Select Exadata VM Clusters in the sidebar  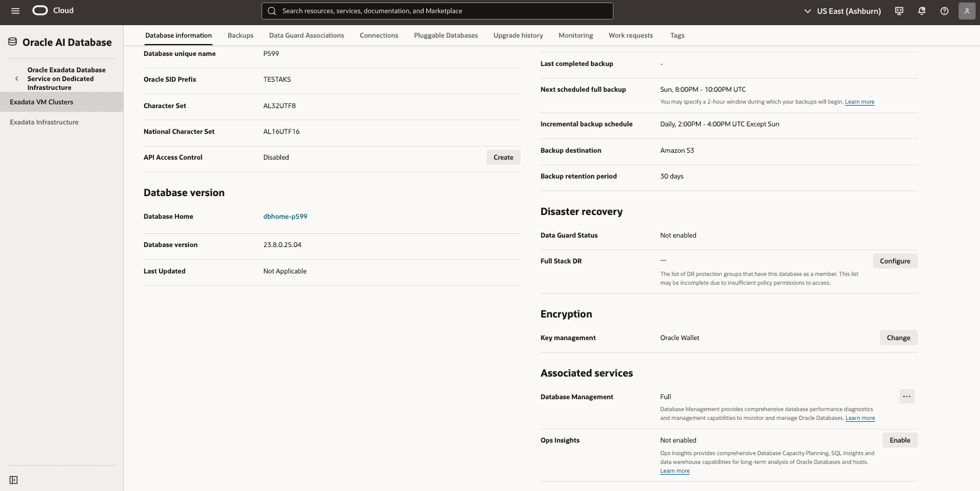click(62, 102)
